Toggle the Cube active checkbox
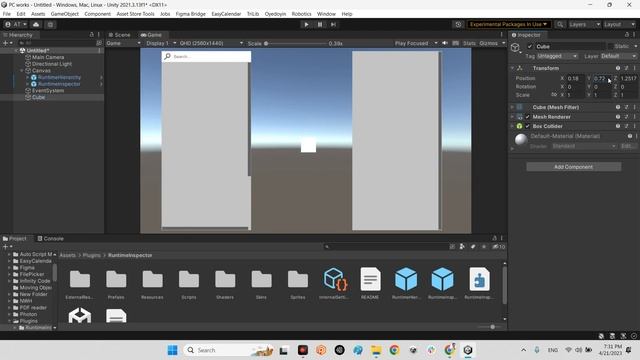 [x=530, y=47]
